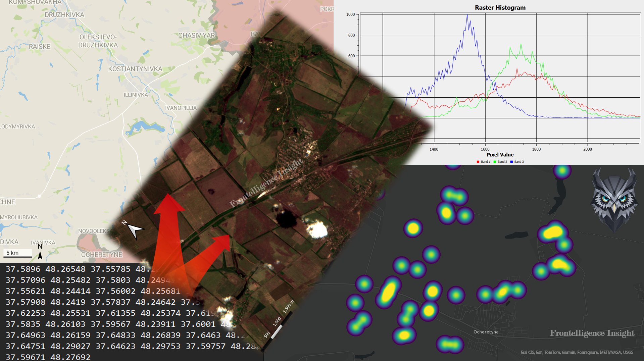Click the big white cloud on satellite image
Screen dimensions: 644x361
point(316,230)
